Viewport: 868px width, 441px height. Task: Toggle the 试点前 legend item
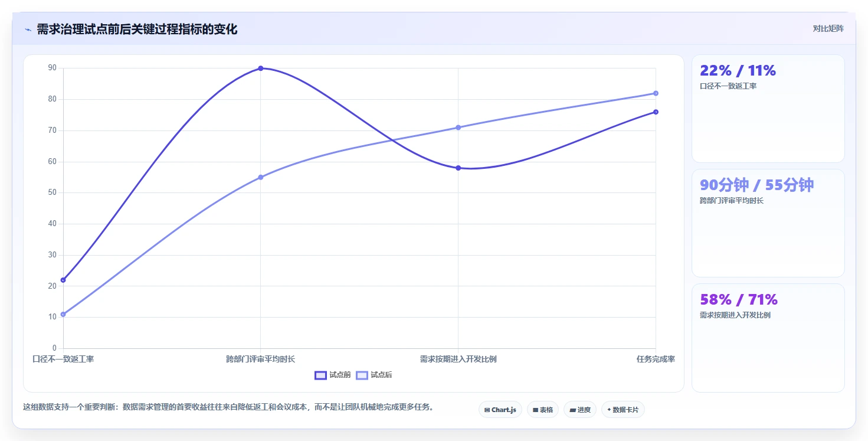click(333, 375)
